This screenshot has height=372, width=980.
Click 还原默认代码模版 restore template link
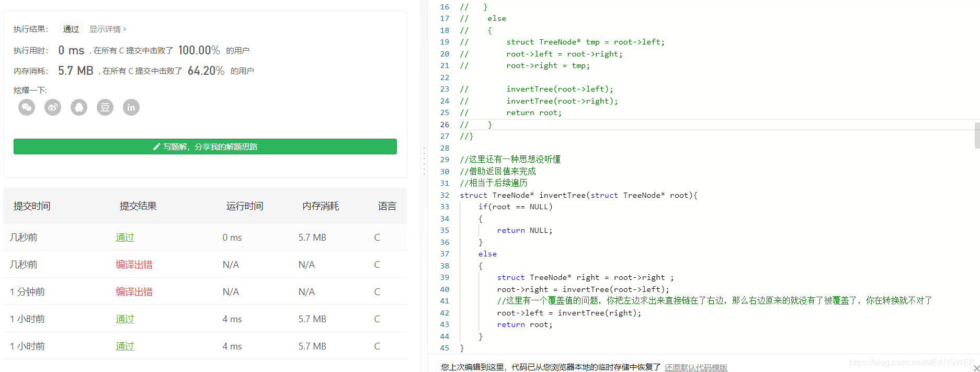(x=696, y=367)
